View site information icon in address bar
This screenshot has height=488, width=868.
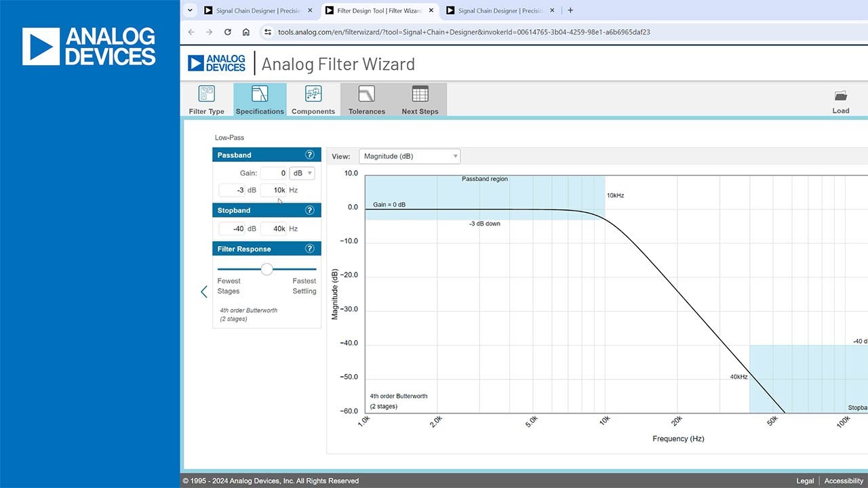coord(268,32)
